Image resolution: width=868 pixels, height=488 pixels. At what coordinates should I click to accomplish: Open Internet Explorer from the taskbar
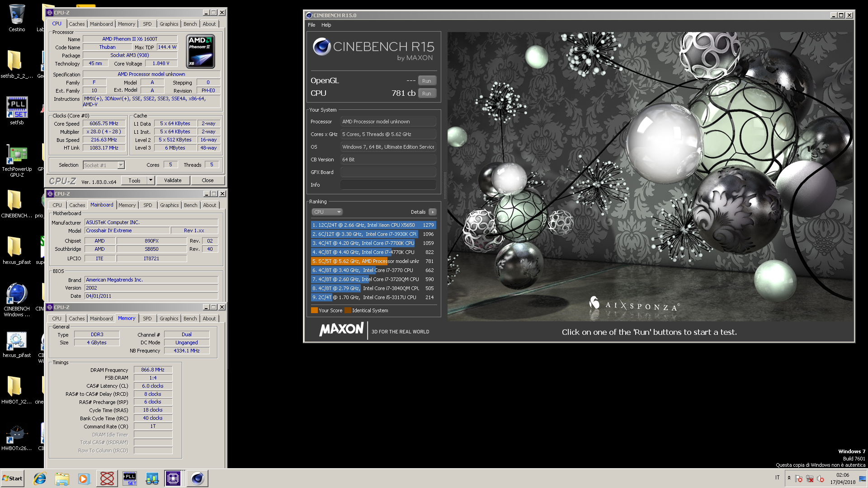pyautogui.click(x=40, y=479)
